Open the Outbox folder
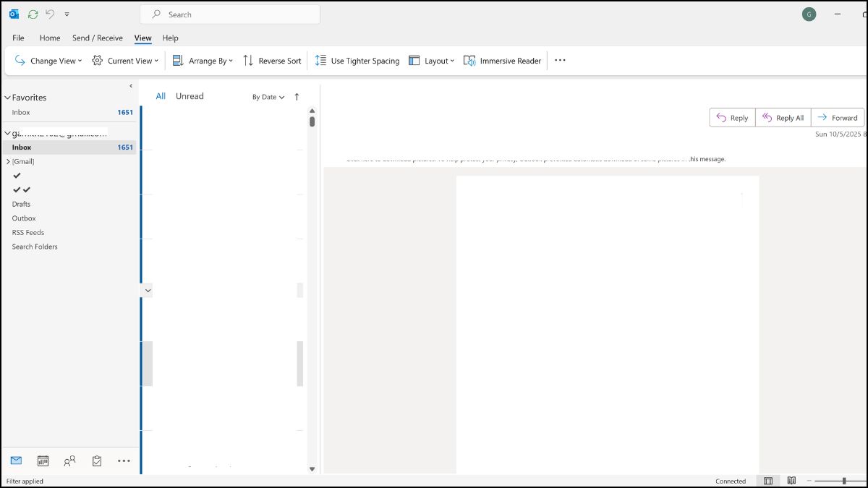Screen dimensions: 868x488 pos(24,218)
